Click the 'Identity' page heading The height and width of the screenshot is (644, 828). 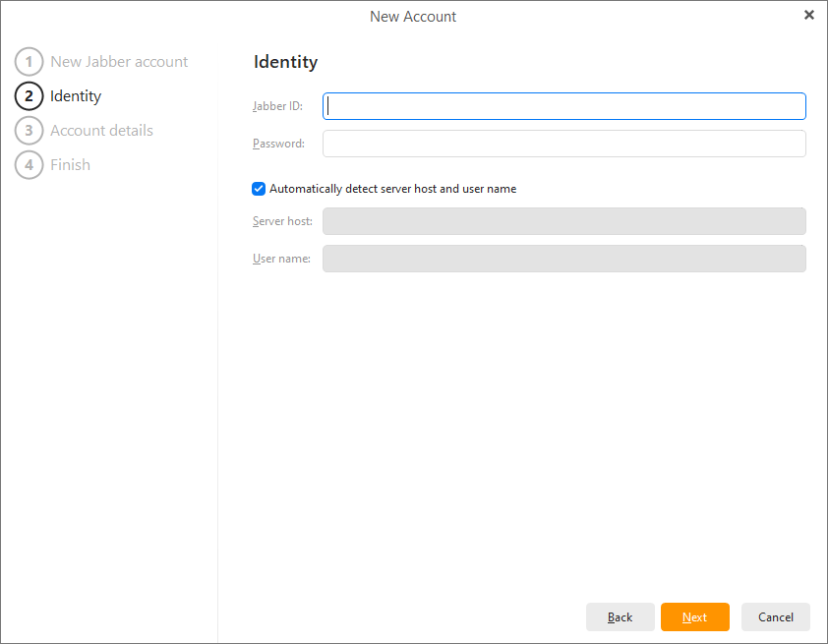(285, 62)
